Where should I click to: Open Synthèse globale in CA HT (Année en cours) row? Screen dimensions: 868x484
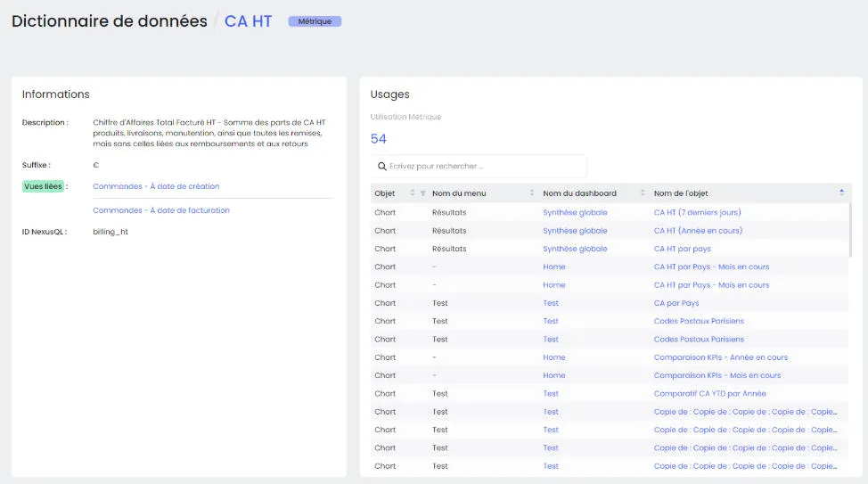[575, 230]
